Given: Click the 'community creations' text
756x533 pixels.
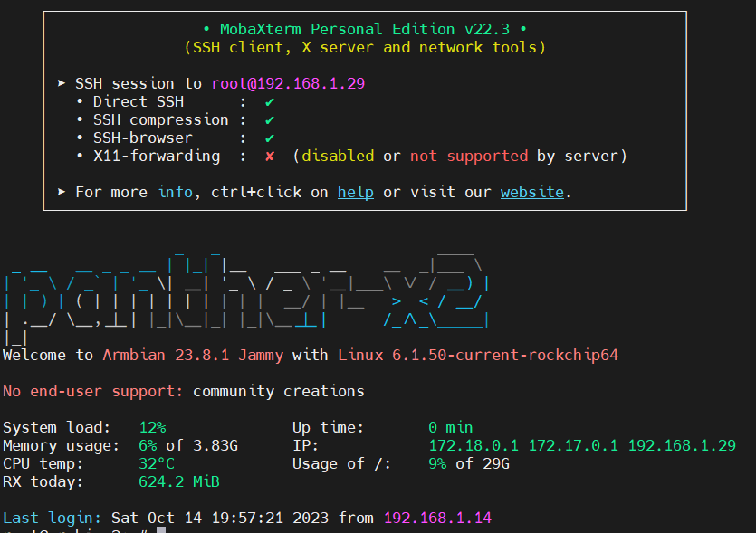Looking at the screenshot, I should 279,391.
